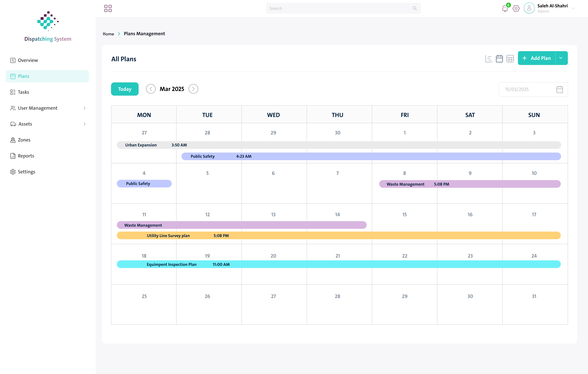
Task: Click the user avatar icon
Action: click(x=529, y=8)
